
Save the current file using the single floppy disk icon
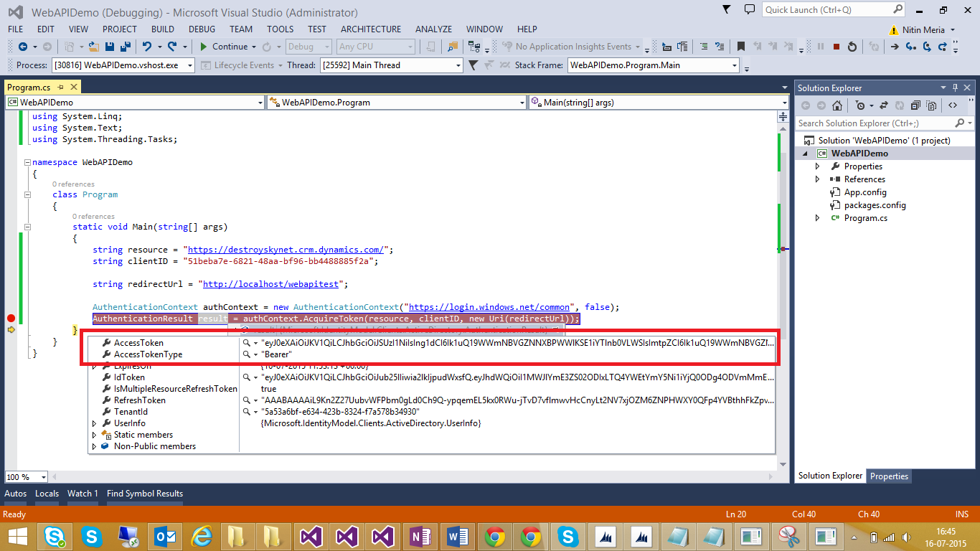point(109,47)
